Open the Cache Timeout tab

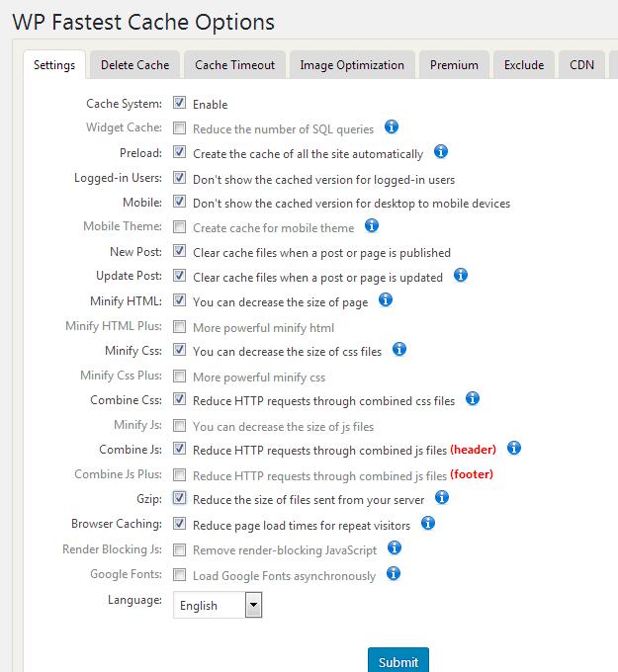234,64
